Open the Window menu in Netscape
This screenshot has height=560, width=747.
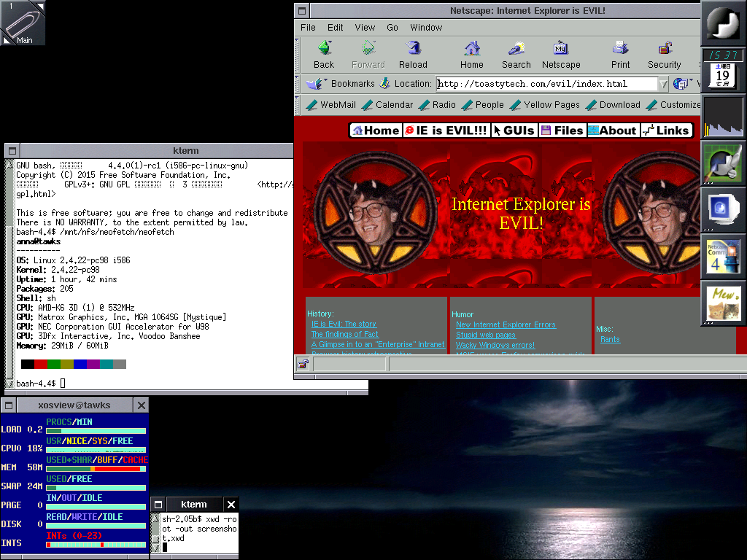[426, 28]
